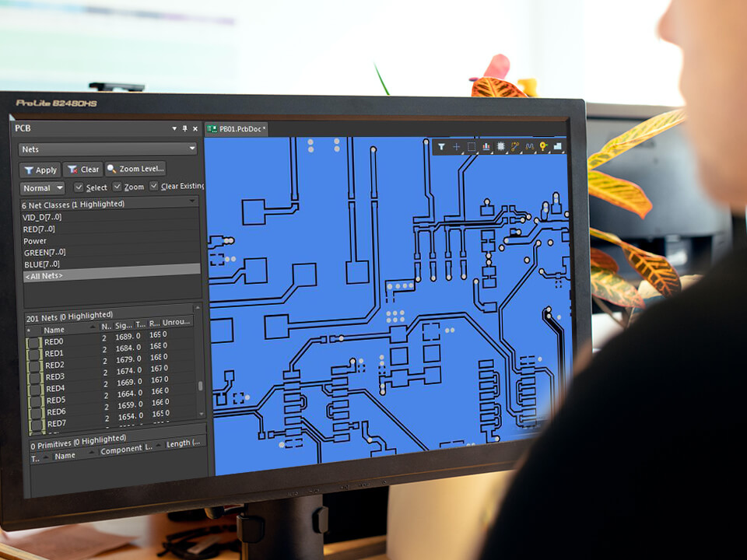Click the selection filter funnel icon
Image resolution: width=747 pixels, height=560 pixels.
441,146
